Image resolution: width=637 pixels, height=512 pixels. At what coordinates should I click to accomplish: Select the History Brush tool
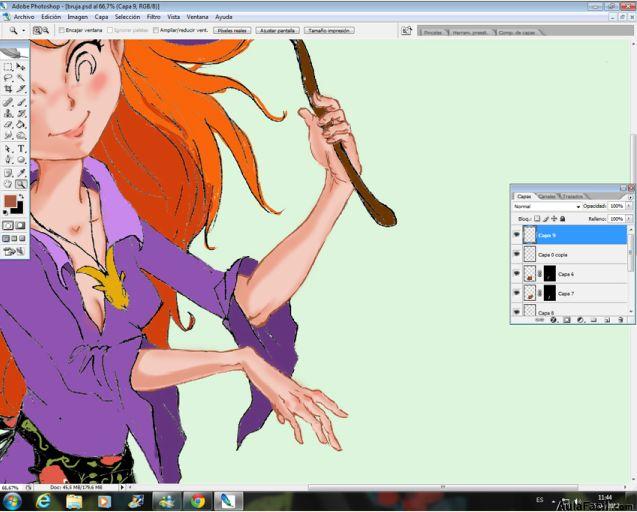[x=21, y=113]
